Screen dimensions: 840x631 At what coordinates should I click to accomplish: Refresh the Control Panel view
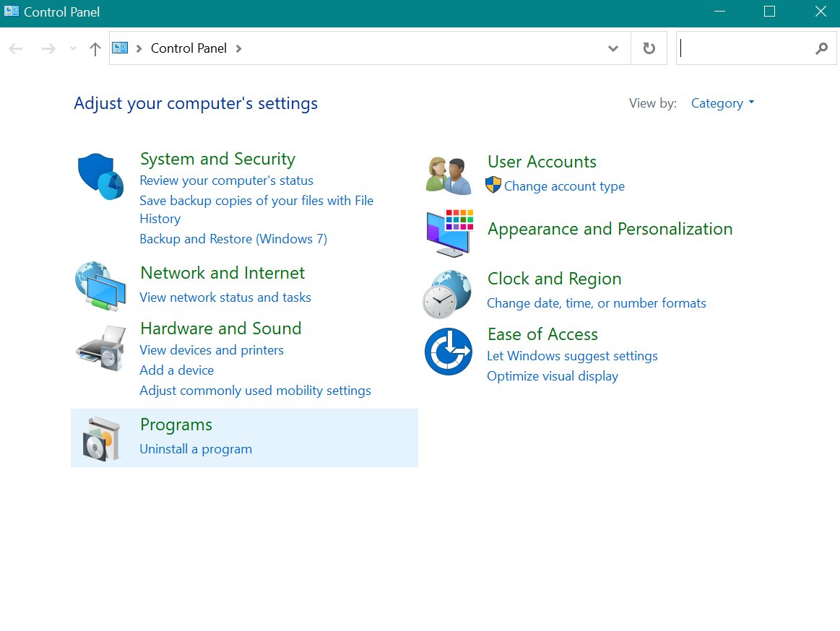tap(649, 48)
